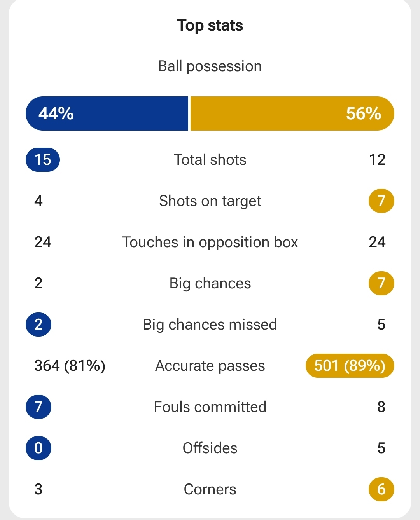Click the Accurate passes label
420x520 pixels.
[210, 366]
